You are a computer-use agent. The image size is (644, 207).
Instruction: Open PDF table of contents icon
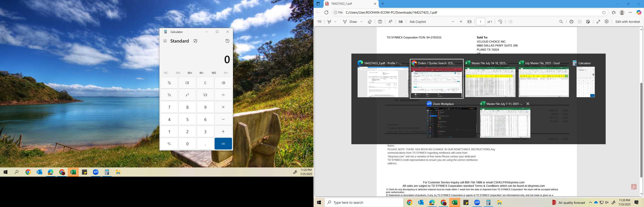coord(319,22)
